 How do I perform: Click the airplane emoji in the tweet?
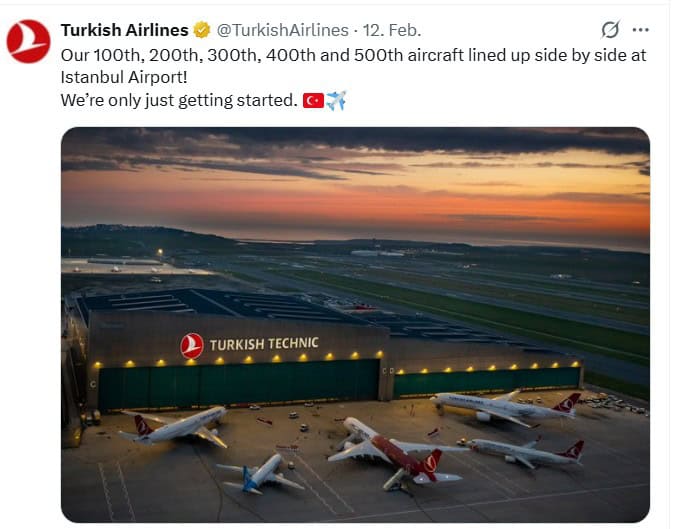pos(336,101)
